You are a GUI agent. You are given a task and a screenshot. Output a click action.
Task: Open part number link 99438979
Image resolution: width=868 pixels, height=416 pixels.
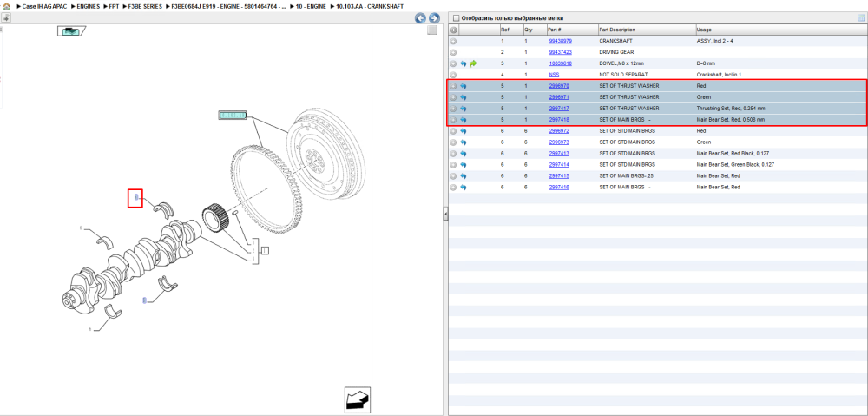pyautogui.click(x=560, y=41)
